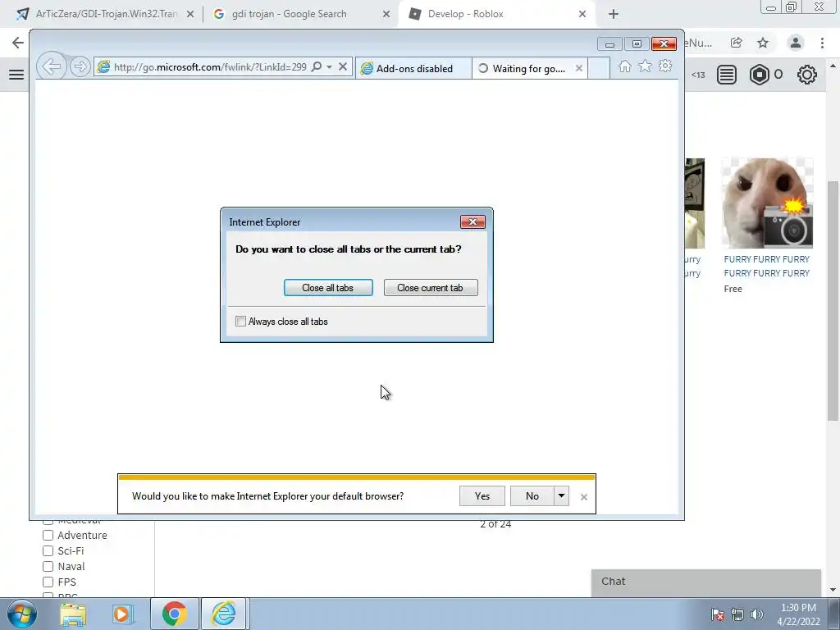Click the Internet Explorer back arrow button
This screenshot has width=840, height=630.
pyautogui.click(x=52, y=66)
